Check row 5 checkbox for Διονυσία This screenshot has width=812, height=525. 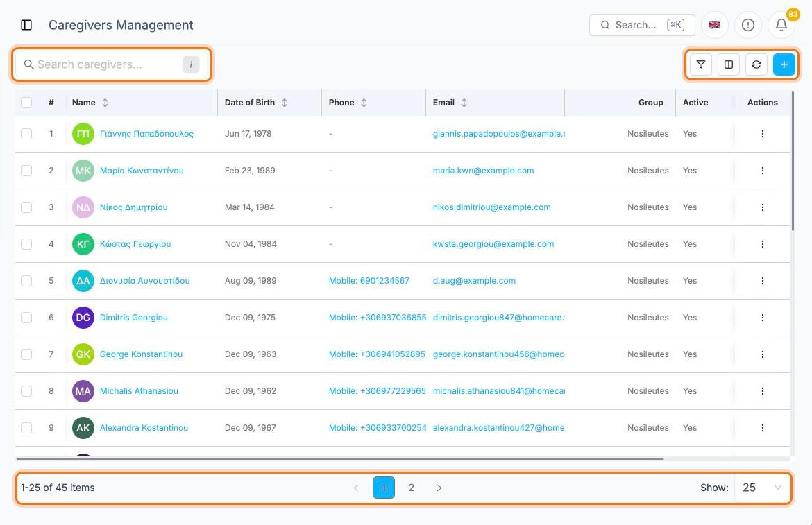coord(26,280)
